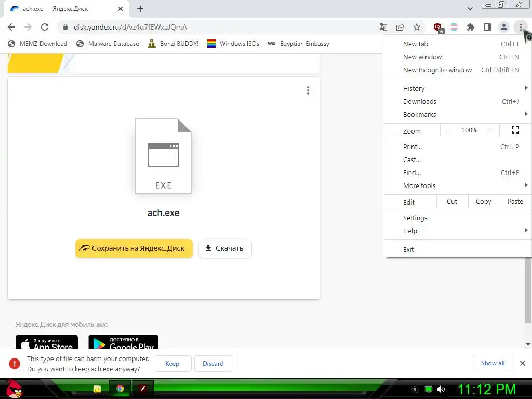Choose Find... from the menu

[457, 172]
